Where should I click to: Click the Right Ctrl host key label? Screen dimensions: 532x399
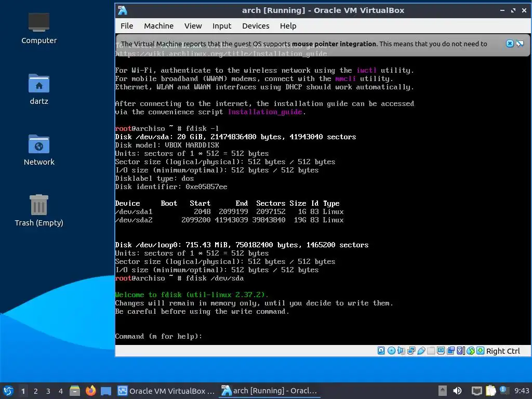coord(503,351)
